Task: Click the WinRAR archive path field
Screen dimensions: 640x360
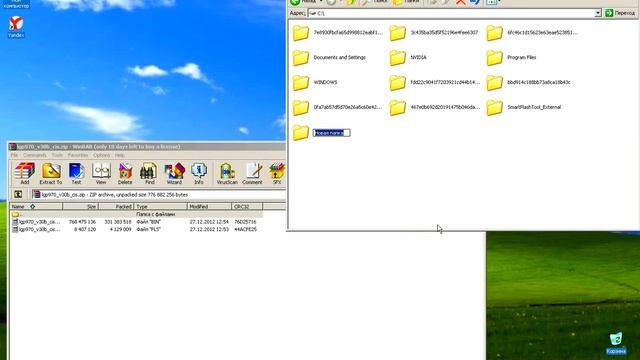Action: (159, 195)
